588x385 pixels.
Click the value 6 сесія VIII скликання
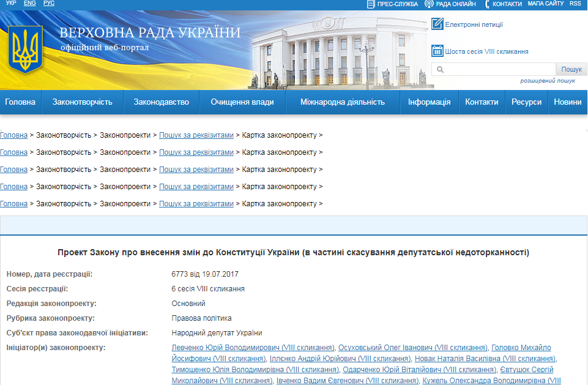point(208,289)
